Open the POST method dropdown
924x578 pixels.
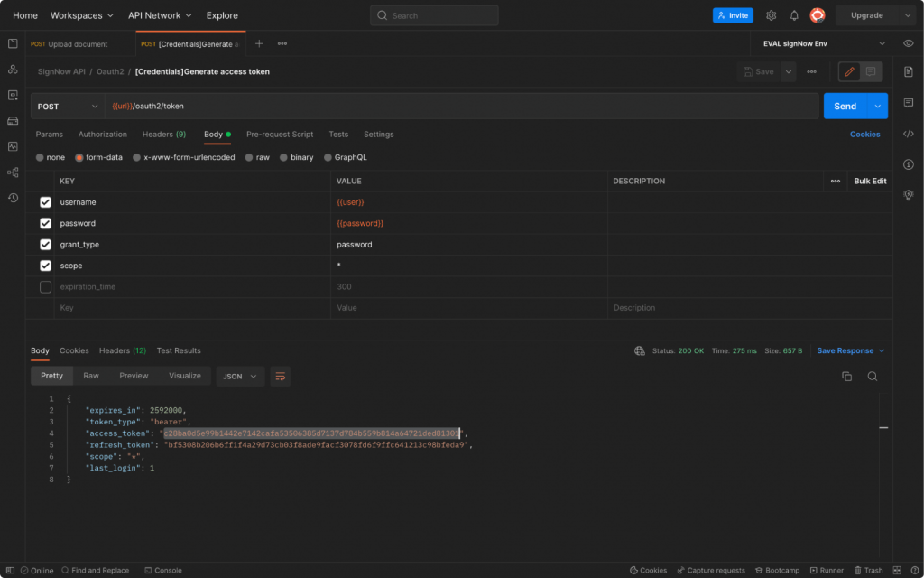click(x=67, y=107)
